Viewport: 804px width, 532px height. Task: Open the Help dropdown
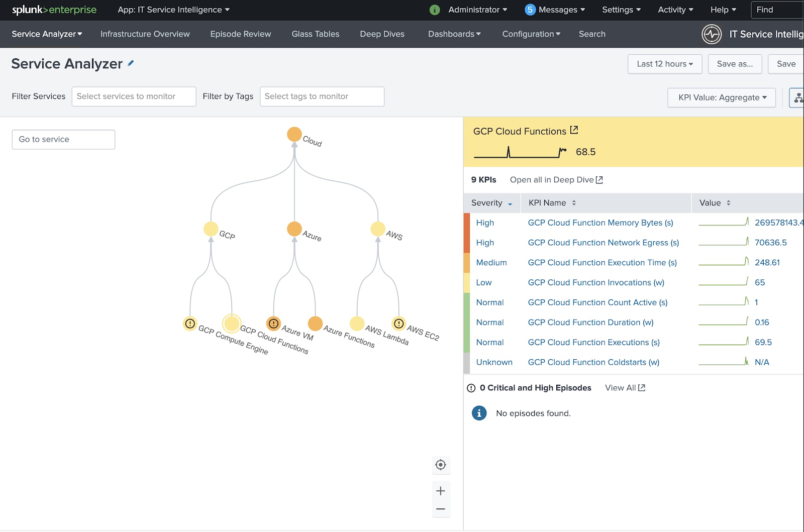(x=723, y=10)
